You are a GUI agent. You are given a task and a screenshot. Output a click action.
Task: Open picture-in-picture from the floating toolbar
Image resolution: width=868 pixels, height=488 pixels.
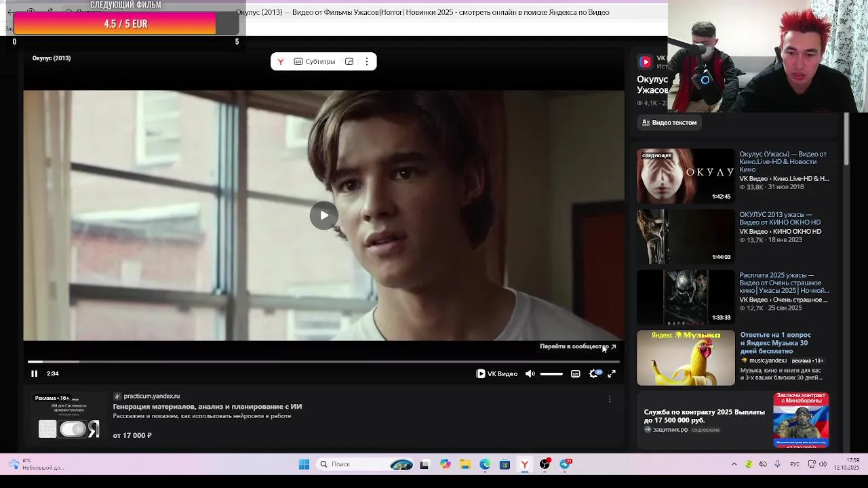(x=349, y=62)
